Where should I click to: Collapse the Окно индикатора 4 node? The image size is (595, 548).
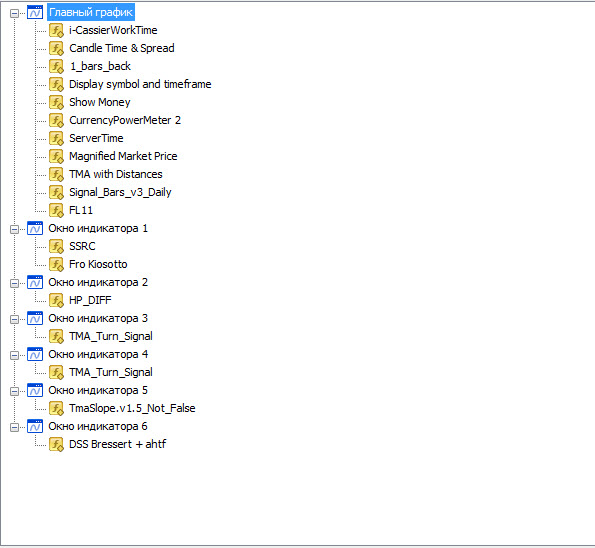(x=14, y=355)
